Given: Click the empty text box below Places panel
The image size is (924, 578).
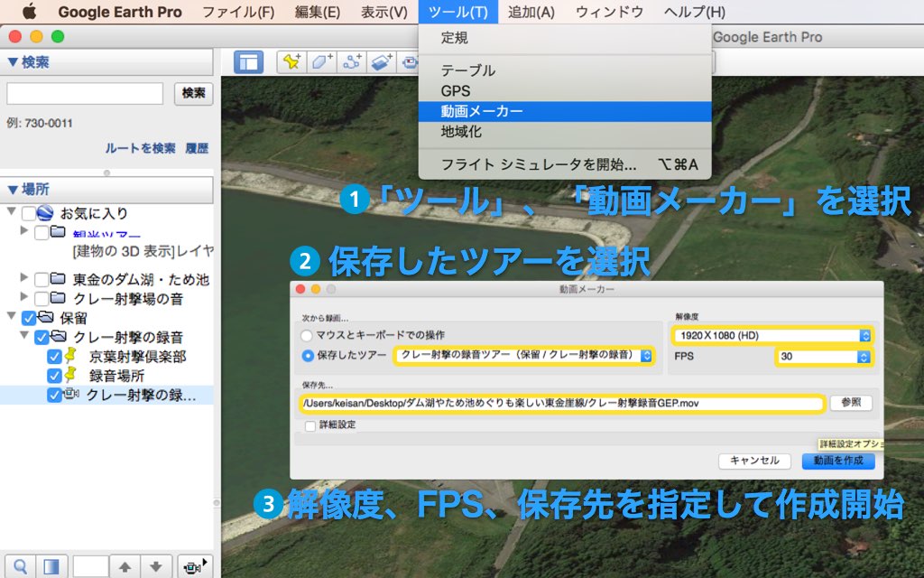Looking at the screenshot, I should pos(91,567).
